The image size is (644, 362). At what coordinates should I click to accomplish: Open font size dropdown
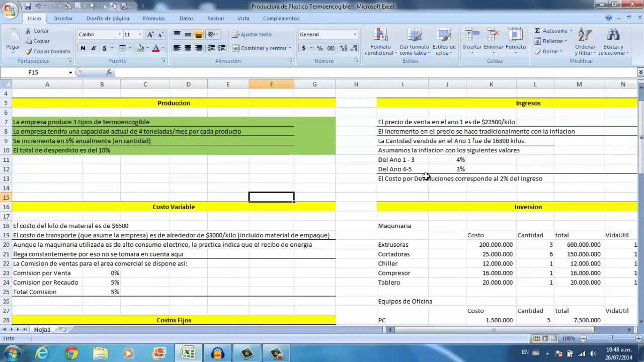[140, 35]
